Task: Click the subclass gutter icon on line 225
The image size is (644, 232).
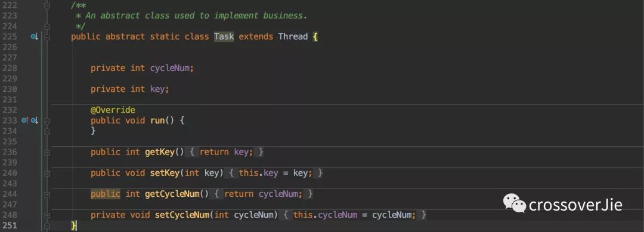Action: coord(34,37)
